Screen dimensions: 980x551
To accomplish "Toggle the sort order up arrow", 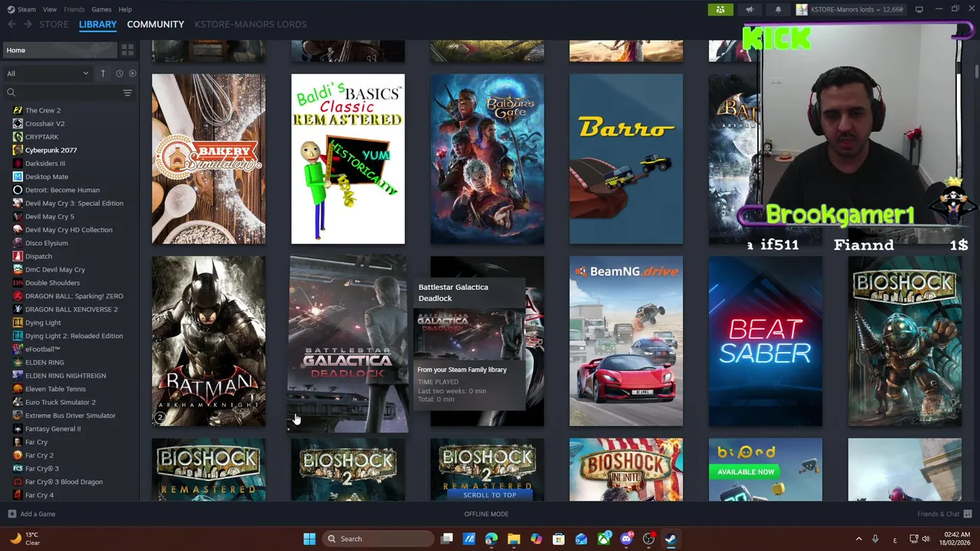I will point(103,73).
